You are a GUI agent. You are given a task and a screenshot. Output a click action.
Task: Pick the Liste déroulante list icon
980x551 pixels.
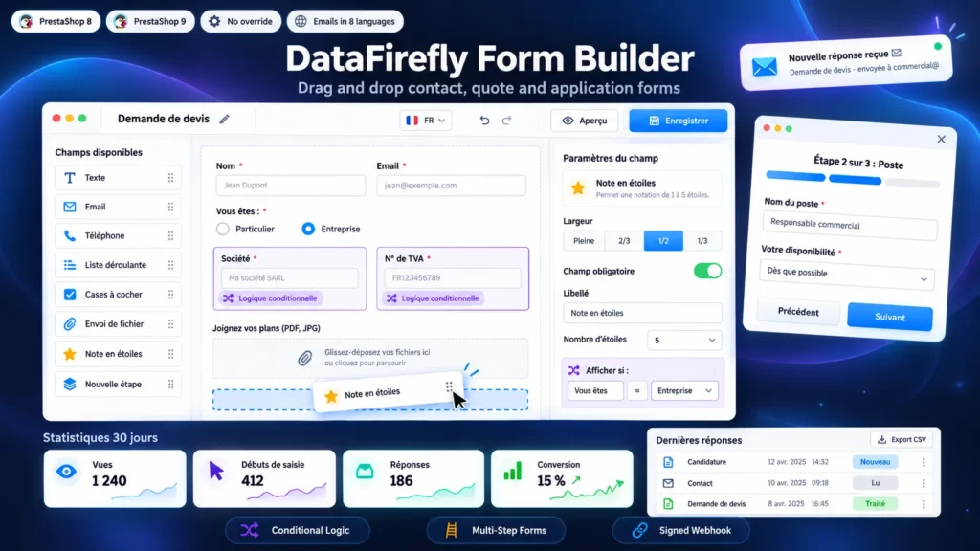(x=69, y=265)
